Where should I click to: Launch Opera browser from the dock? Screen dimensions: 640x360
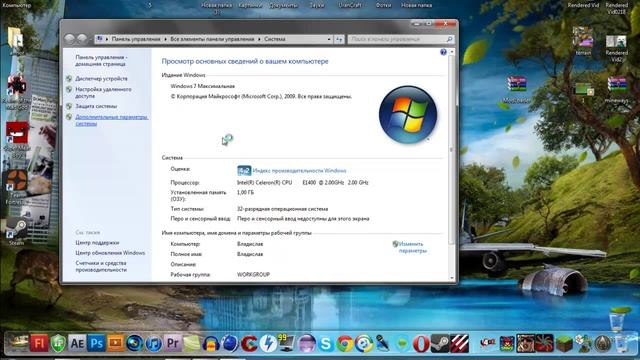point(420,344)
